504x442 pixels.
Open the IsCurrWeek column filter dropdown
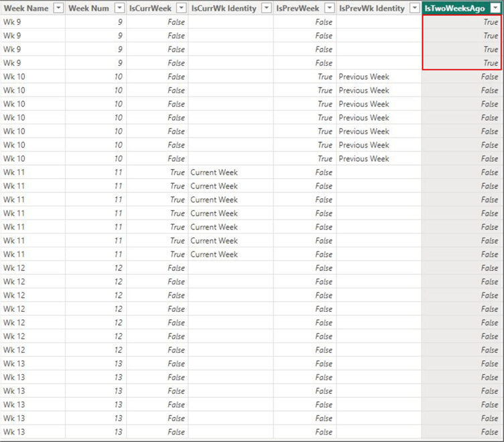point(182,8)
